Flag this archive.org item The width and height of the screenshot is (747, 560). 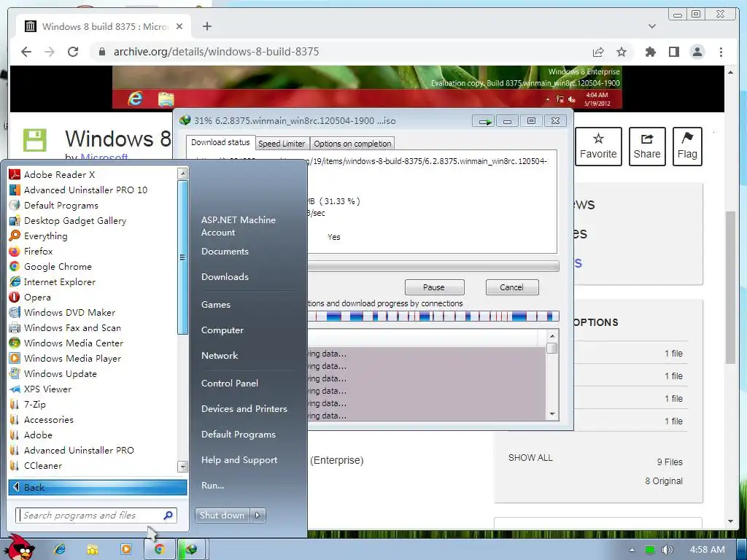(687, 146)
